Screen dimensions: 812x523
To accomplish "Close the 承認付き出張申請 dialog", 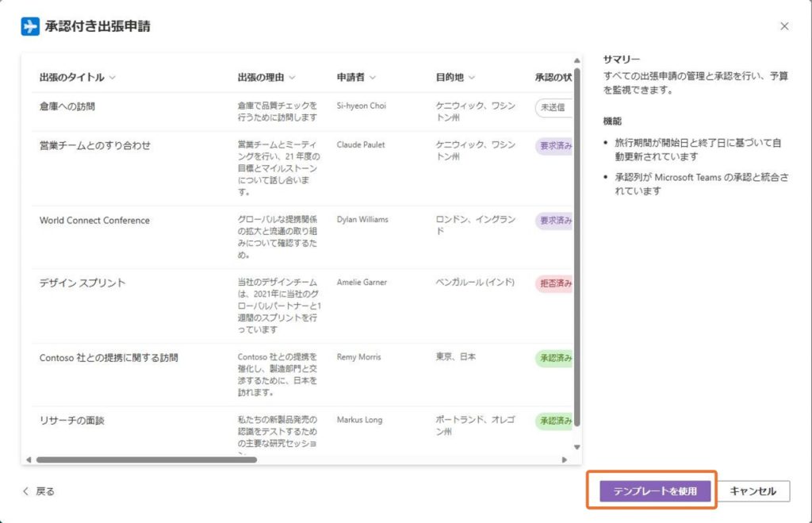I will tap(784, 26).
